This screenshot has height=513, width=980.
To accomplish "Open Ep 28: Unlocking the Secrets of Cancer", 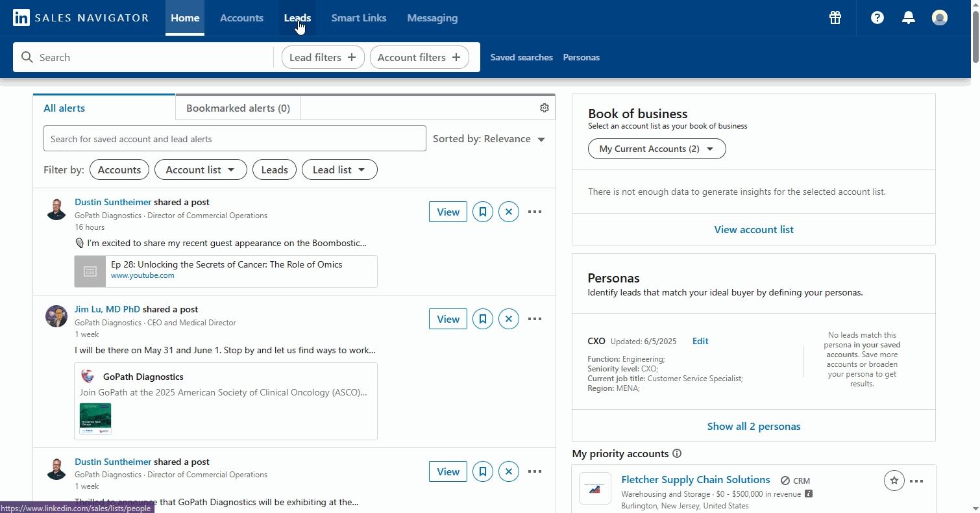I will 227,264.
